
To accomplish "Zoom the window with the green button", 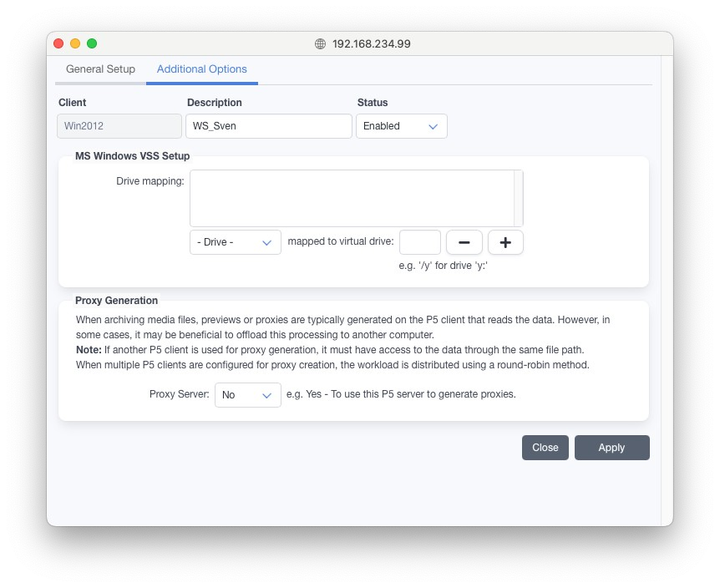I will tap(92, 43).
